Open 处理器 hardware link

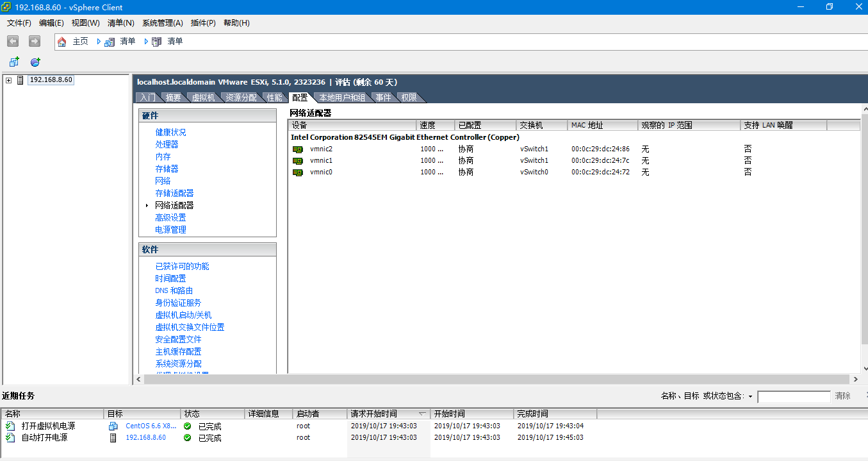coord(167,144)
